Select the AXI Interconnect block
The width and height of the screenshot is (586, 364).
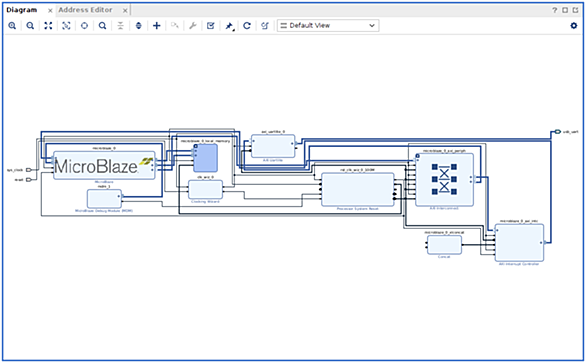point(444,179)
